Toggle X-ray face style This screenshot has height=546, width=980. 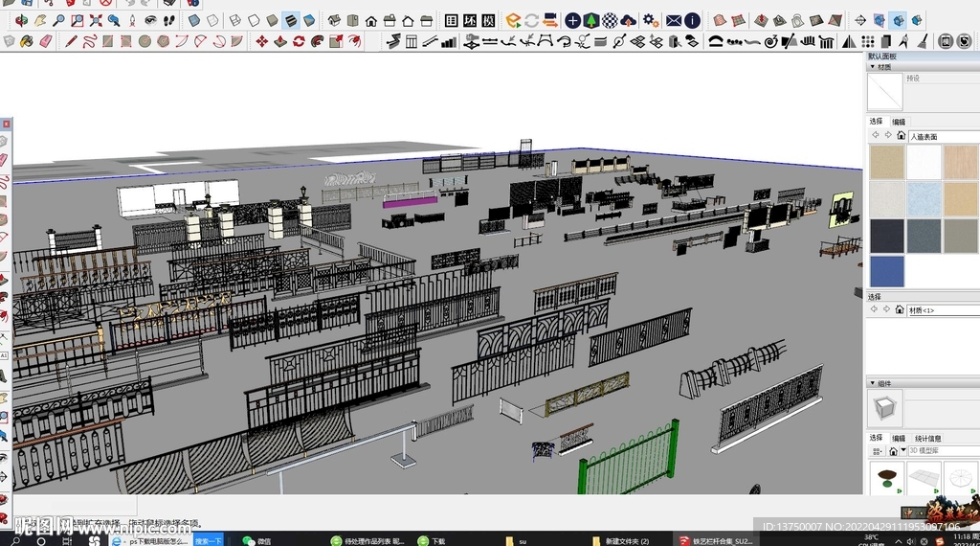point(194,20)
